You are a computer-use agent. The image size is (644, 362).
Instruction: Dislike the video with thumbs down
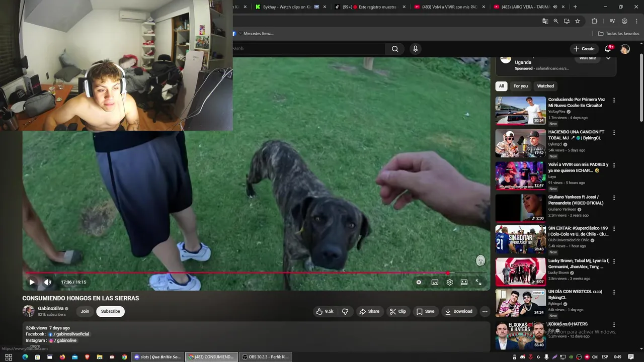pyautogui.click(x=345, y=311)
